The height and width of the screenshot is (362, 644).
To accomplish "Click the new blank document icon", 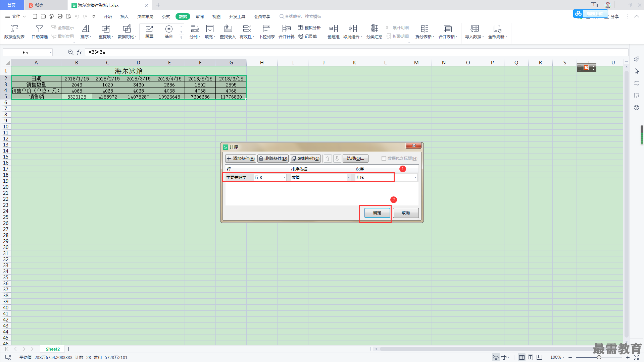I will click(x=35, y=16).
